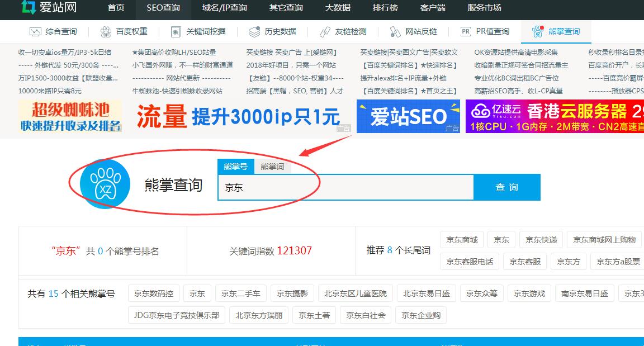
Task: Click the 网站反链 chain icon
Action: 395,32
